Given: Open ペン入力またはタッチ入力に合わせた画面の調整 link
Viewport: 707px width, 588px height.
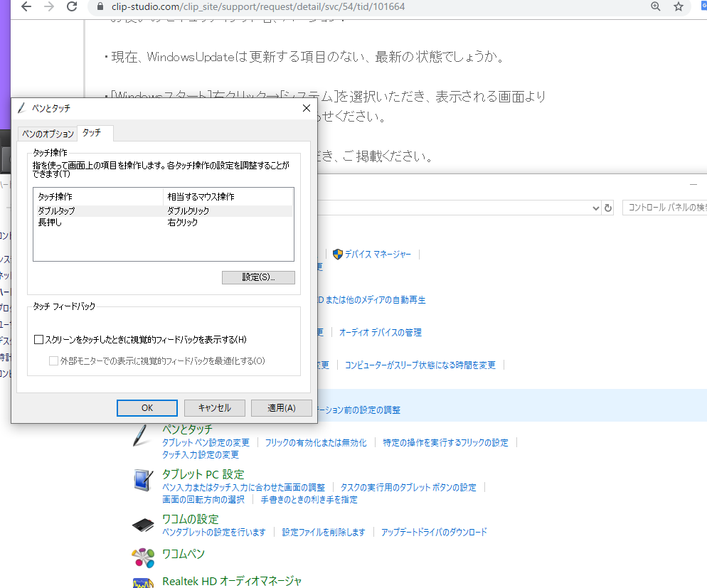Looking at the screenshot, I should [243, 488].
